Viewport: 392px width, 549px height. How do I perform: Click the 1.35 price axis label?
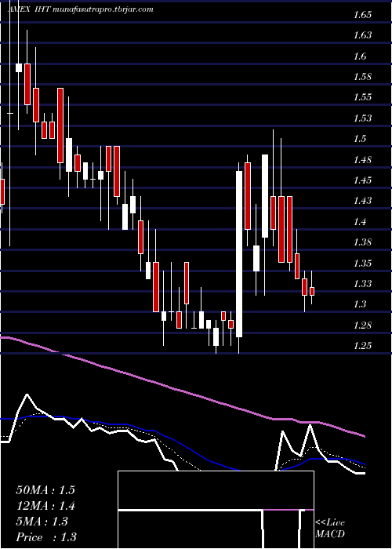(362, 263)
